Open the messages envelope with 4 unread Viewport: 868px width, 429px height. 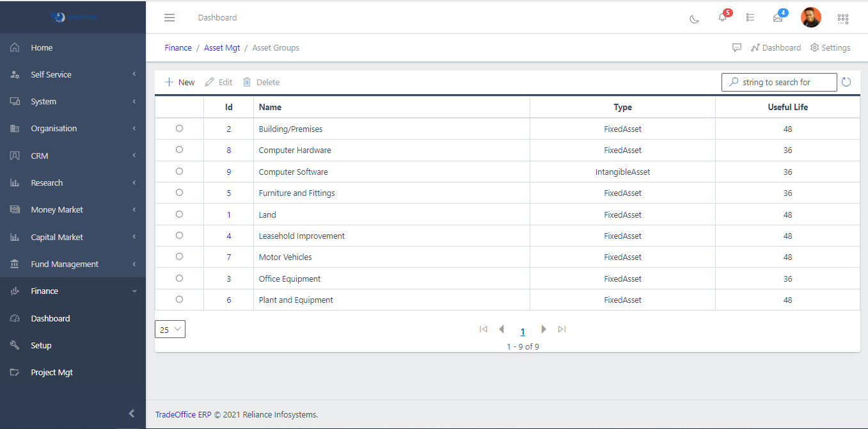(777, 18)
